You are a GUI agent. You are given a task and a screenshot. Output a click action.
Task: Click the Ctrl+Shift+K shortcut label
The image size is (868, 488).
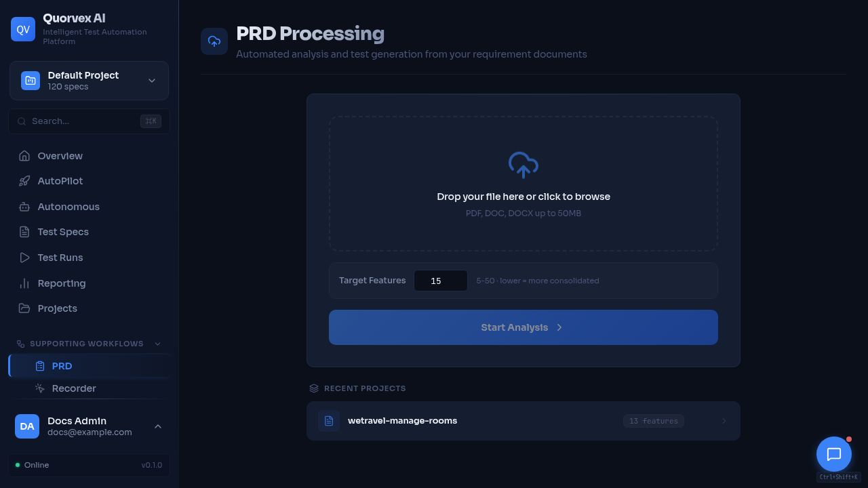pos(839,477)
